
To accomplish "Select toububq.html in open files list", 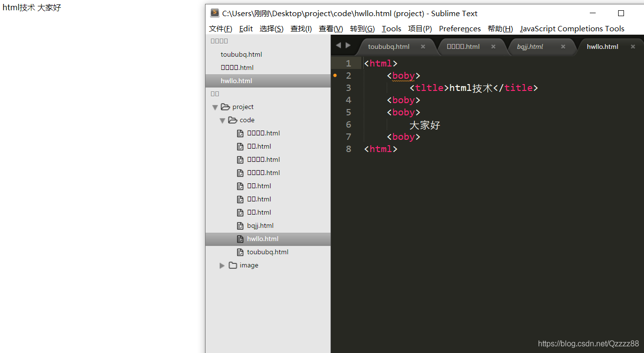I will coord(268,54).
